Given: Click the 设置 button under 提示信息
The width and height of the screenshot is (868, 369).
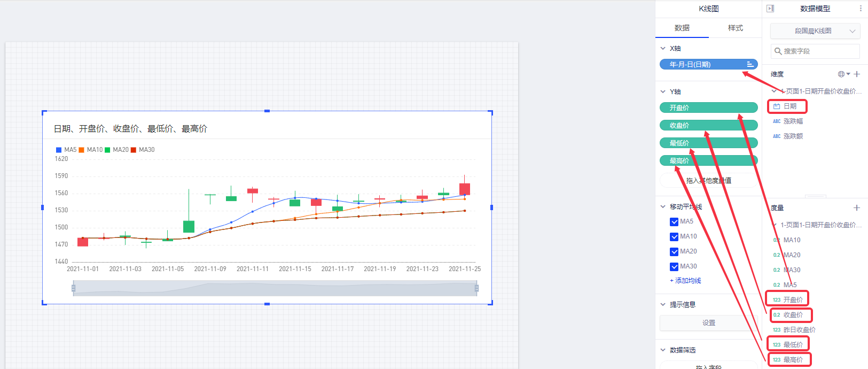Looking at the screenshot, I should point(708,323).
